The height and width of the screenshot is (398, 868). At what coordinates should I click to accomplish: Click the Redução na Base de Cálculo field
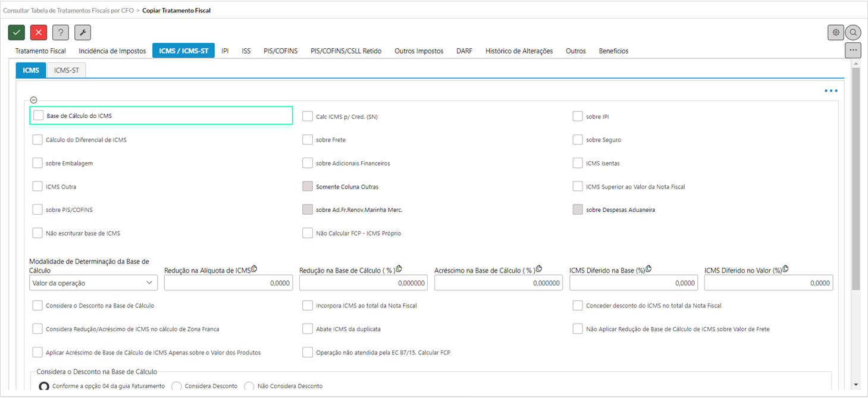[x=363, y=283]
